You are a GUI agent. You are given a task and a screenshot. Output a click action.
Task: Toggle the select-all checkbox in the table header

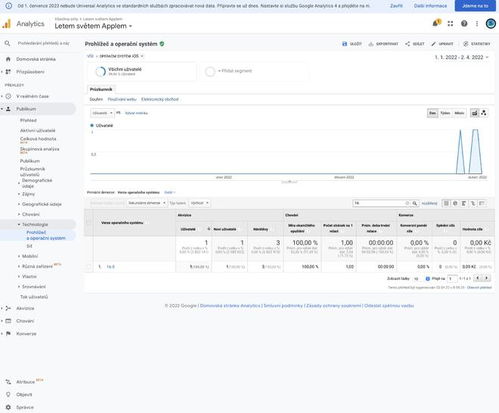click(x=89, y=223)
